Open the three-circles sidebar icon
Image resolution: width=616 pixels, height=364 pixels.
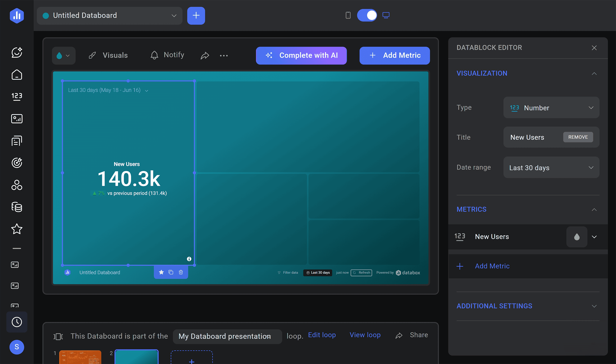(17, 185)
